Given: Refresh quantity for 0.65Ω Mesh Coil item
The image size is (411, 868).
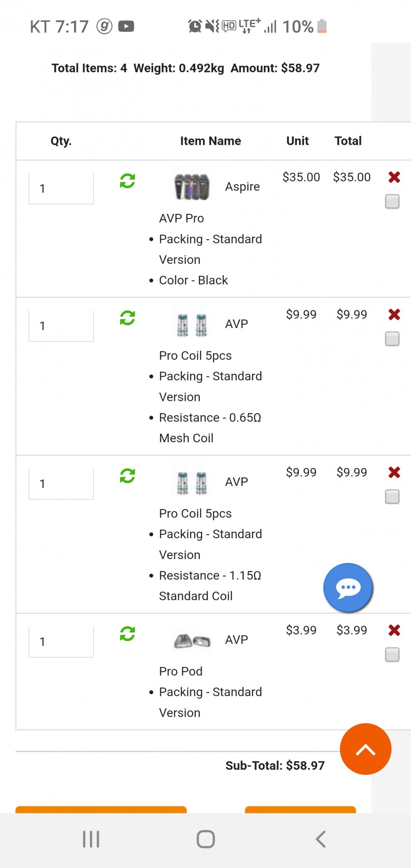Looking at the screenshot, I should point(127,318).
